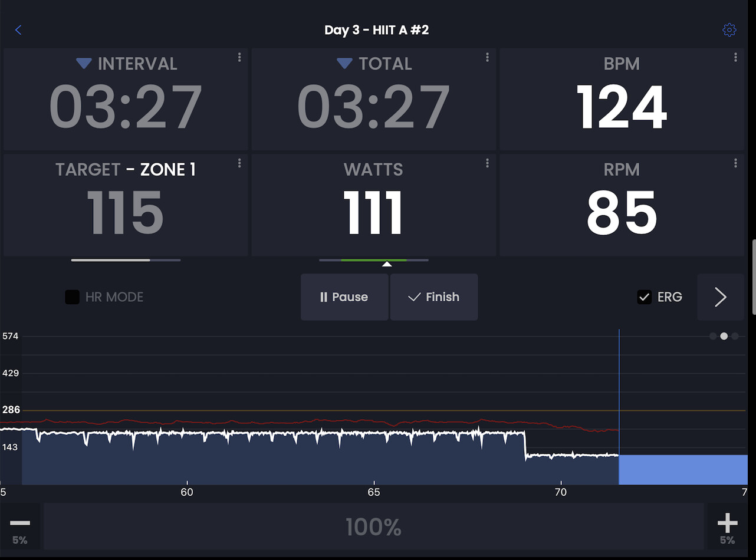Viewport: 756px width, 560px height.
Task: Open WATTS tile three-dot menu
Action: coord(487,163)
